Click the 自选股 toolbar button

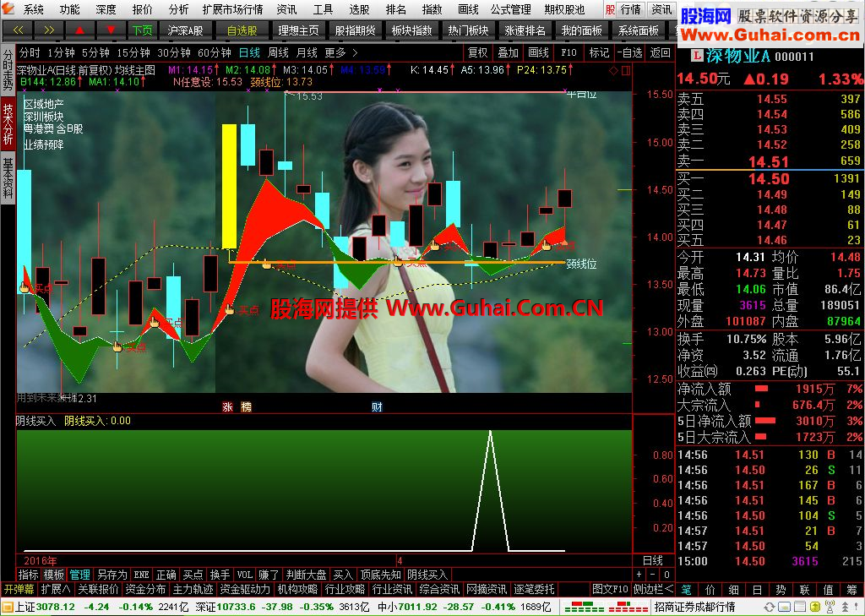242,30
